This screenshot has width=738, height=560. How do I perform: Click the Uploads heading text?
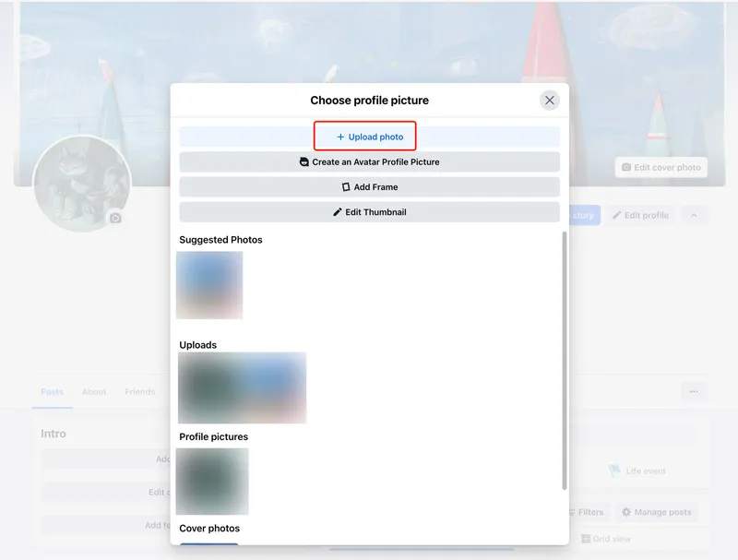coord(198,345)
